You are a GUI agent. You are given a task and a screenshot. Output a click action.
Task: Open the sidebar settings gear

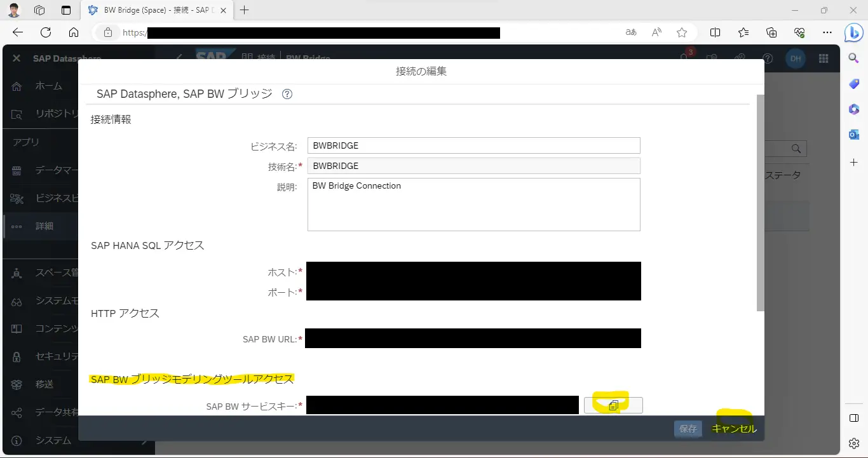click(x=854, y=443)
